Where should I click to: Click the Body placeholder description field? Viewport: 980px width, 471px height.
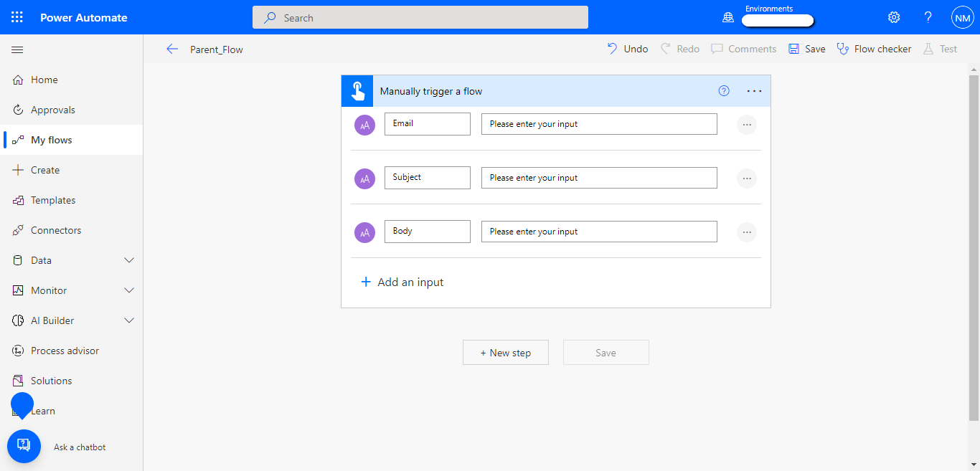click(x=599, y=232)
